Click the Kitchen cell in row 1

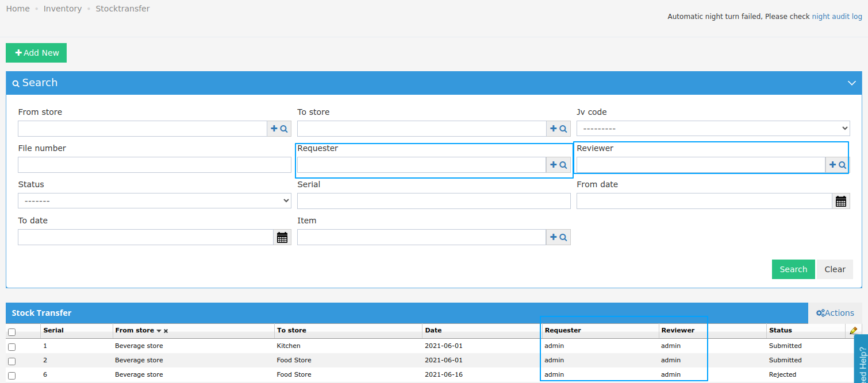click(x=289, y=346)
